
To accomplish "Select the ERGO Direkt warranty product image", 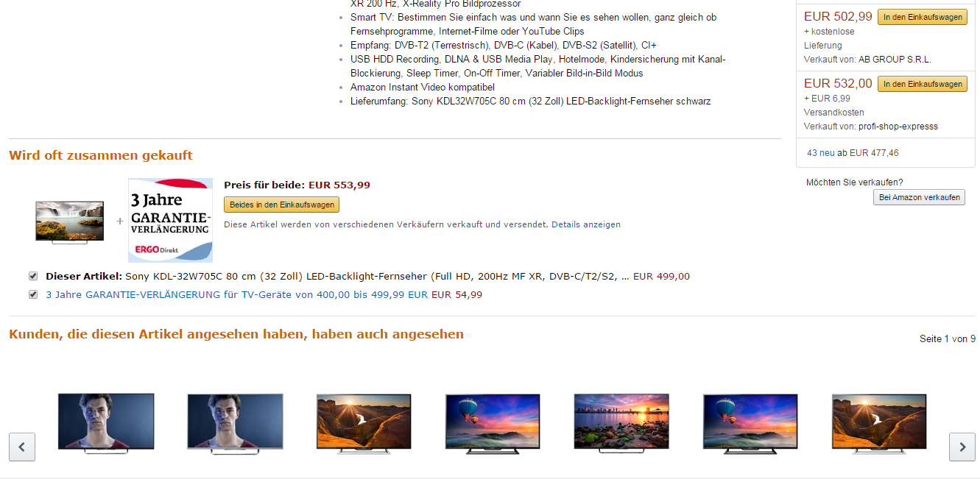I will [x=170, y=219].
